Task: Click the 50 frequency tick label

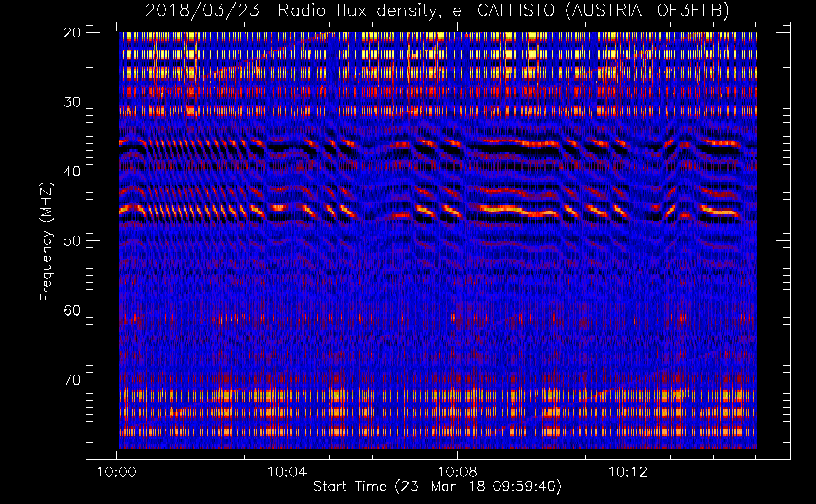Action: click(72, 241)
